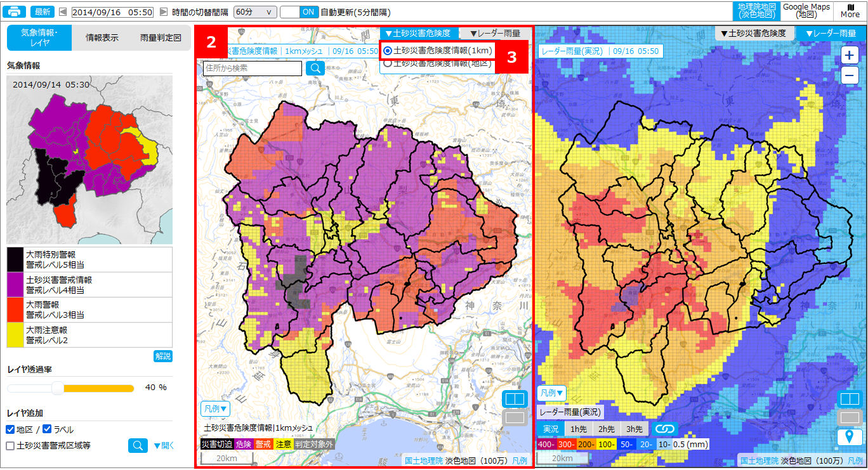
Task: Select the 1h先 forecast button
Action: coord(578,429)
